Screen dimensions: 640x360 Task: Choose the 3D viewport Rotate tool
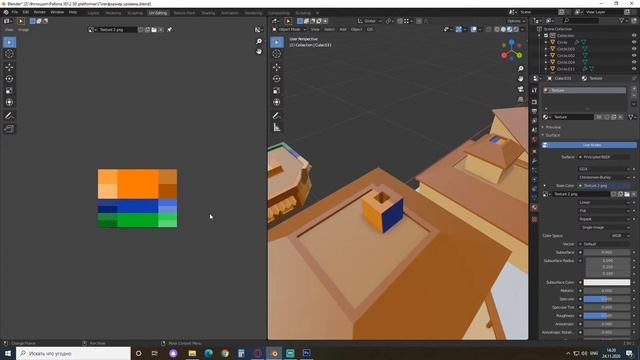click(277, 79)
